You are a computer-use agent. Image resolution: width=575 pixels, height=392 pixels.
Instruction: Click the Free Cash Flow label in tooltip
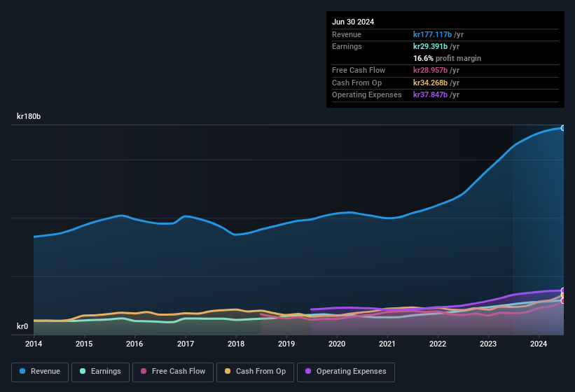(359, 70)
